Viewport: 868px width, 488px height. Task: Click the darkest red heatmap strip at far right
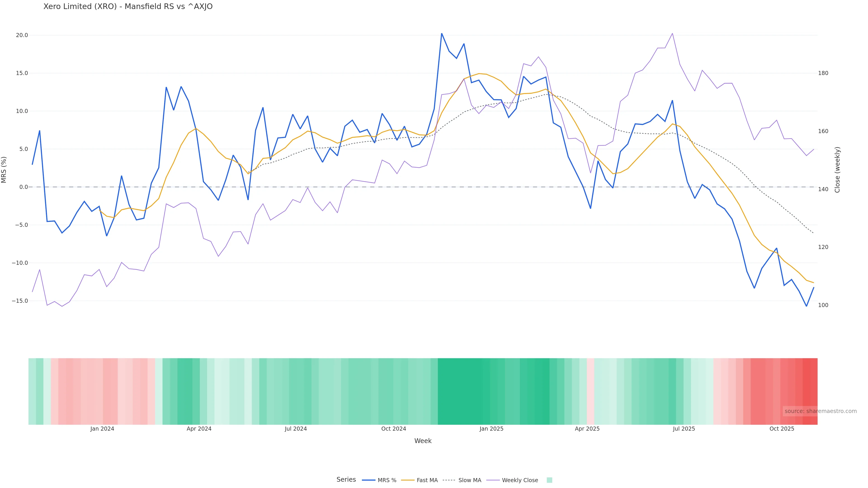(810, 391)
